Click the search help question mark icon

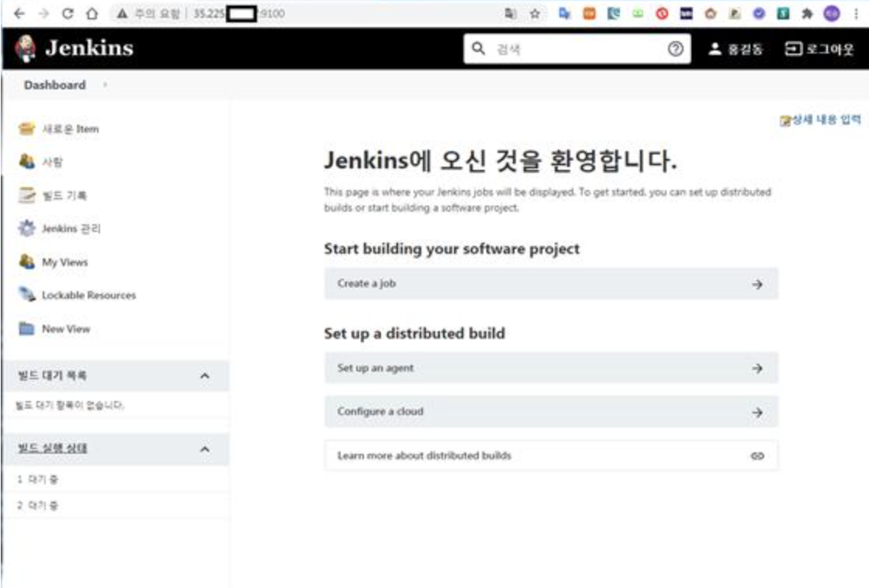coord(675,49)
